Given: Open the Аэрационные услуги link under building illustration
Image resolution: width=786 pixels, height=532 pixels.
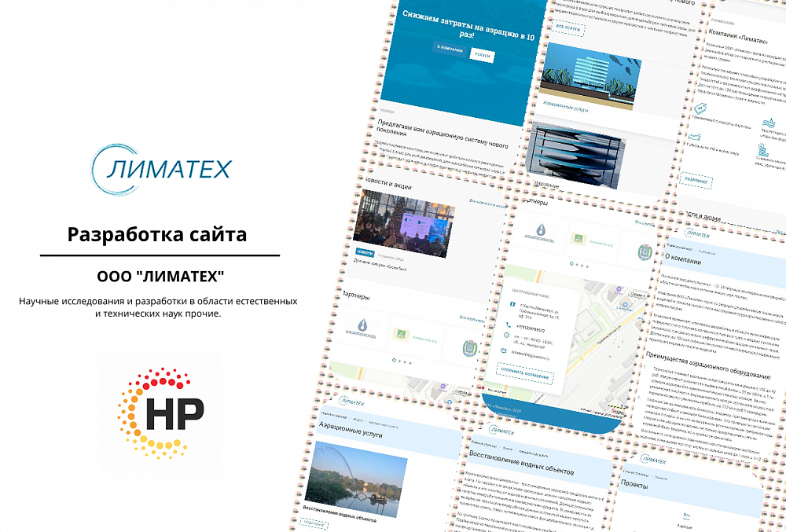Looking at the screenshot, I should [x=565, y=106].
